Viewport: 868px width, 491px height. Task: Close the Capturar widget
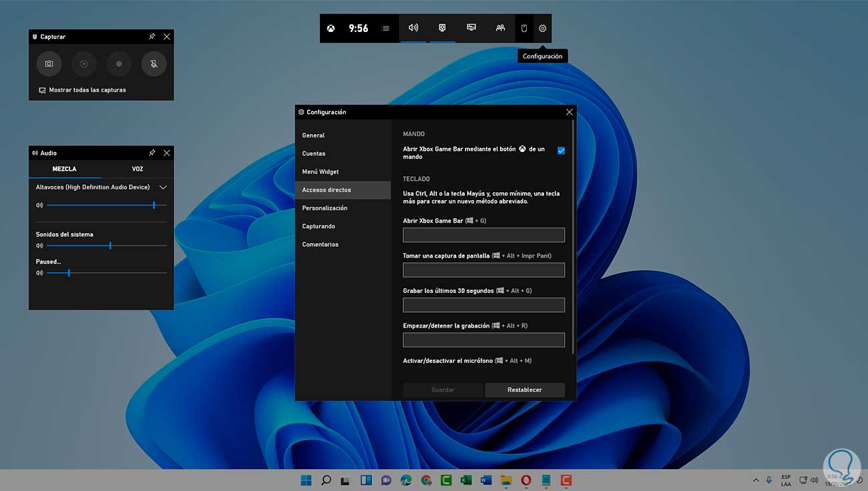click(x=167, y=37)
